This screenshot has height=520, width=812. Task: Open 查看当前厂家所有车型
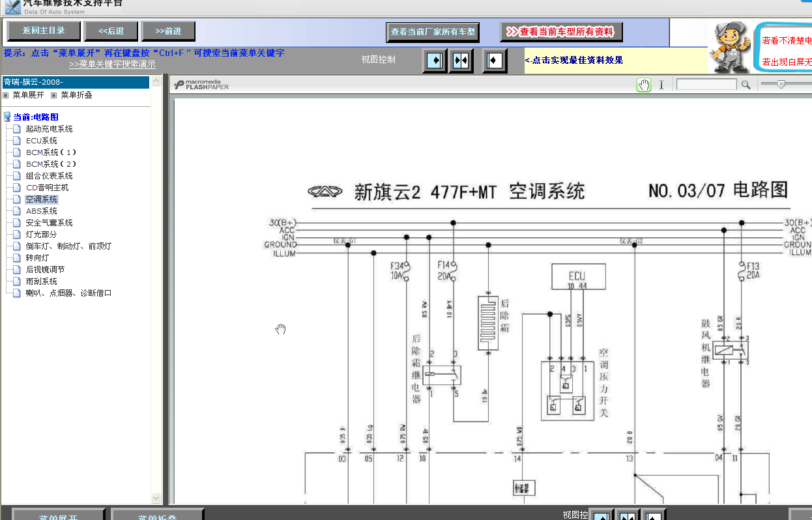point(433,31)
